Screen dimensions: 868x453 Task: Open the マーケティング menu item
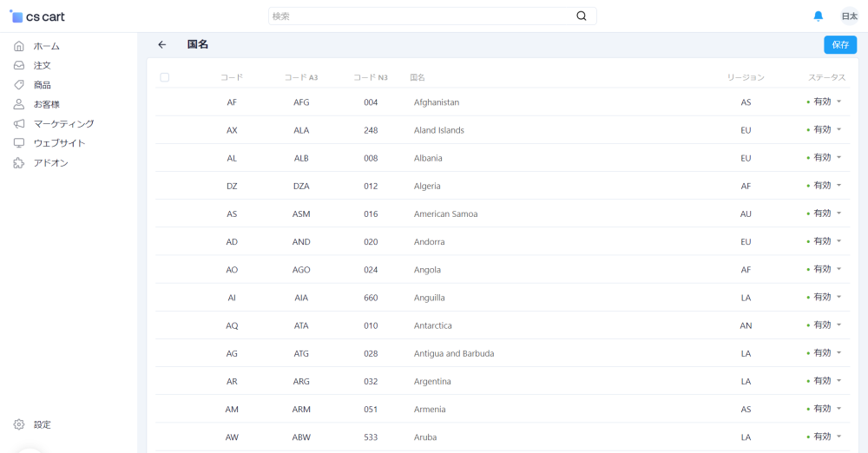coord(63,123)
